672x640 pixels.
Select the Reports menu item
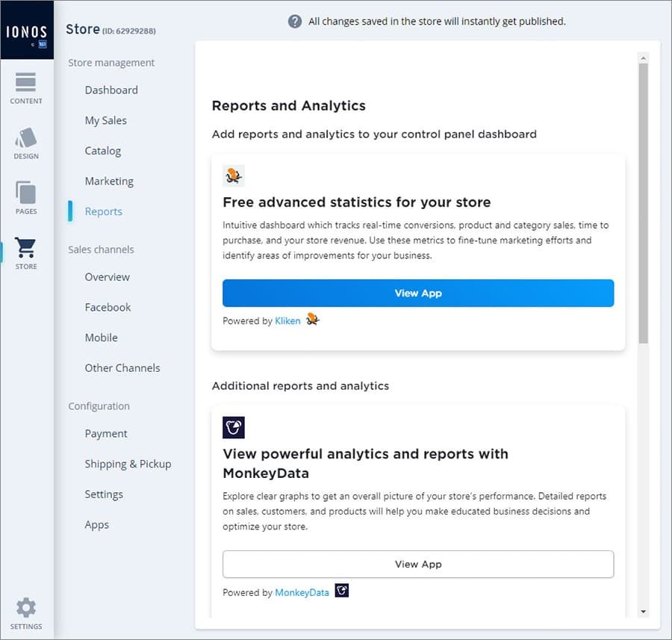(x=104, y=211)
